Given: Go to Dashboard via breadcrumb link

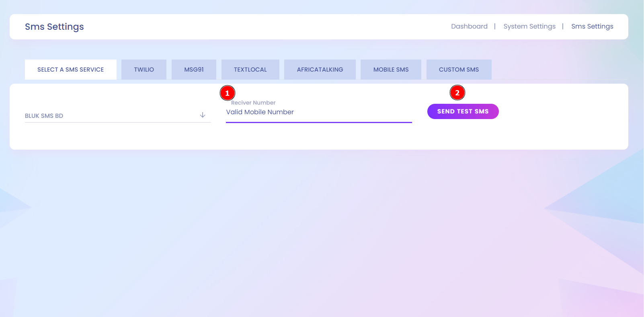Looking at the screenshot, I should (469, 27).
